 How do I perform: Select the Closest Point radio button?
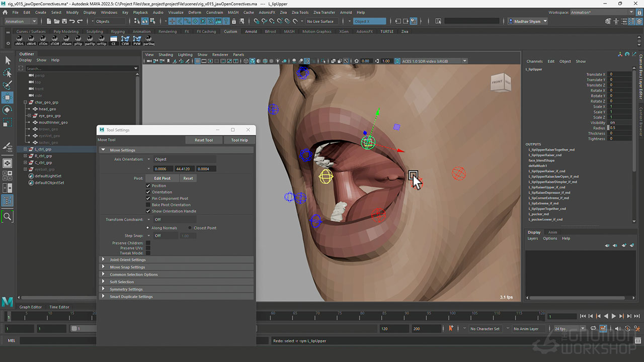coord(190,228)
